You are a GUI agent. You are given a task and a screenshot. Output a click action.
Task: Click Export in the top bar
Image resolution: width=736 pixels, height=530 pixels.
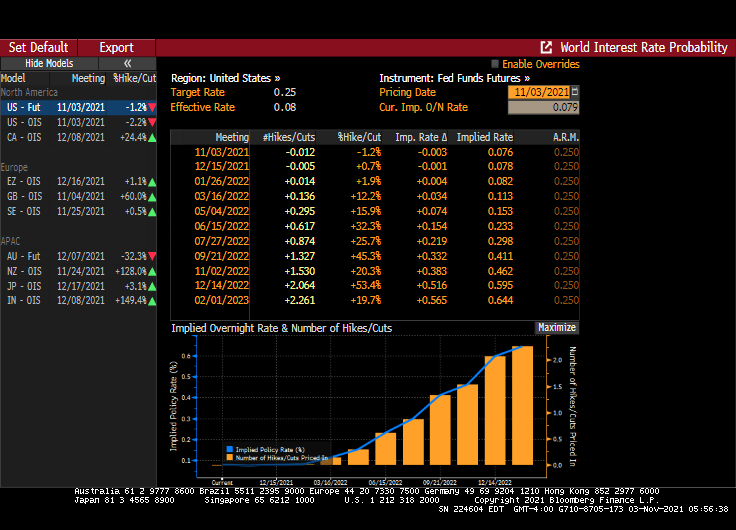click(x=116, y=47)
